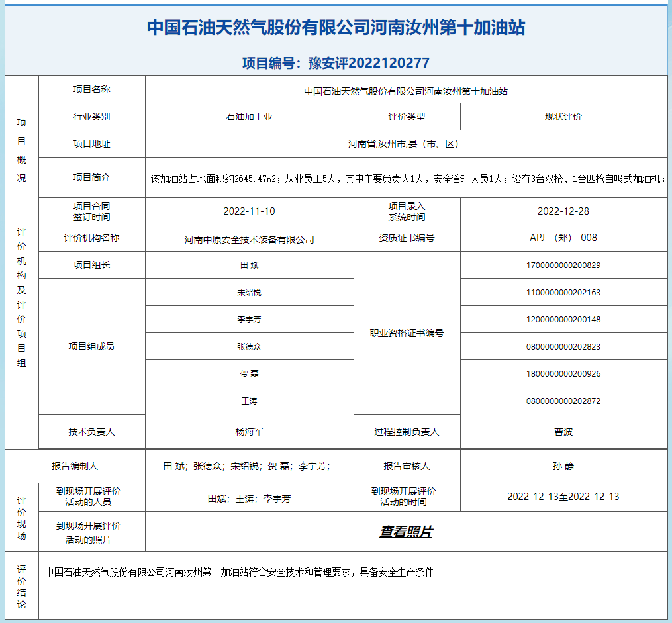Click report reviewer name 孙 静
Viewport: 672px width, 623px height.
coord(563,466)
